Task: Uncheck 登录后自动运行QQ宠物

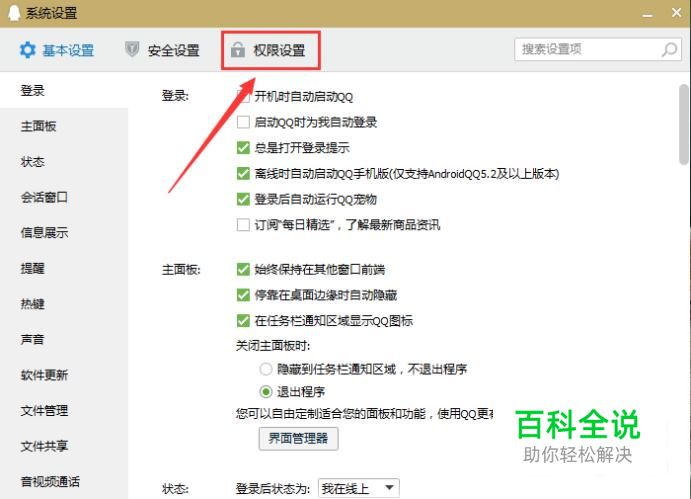Action: pyautogui.click(x=243, y=199)
